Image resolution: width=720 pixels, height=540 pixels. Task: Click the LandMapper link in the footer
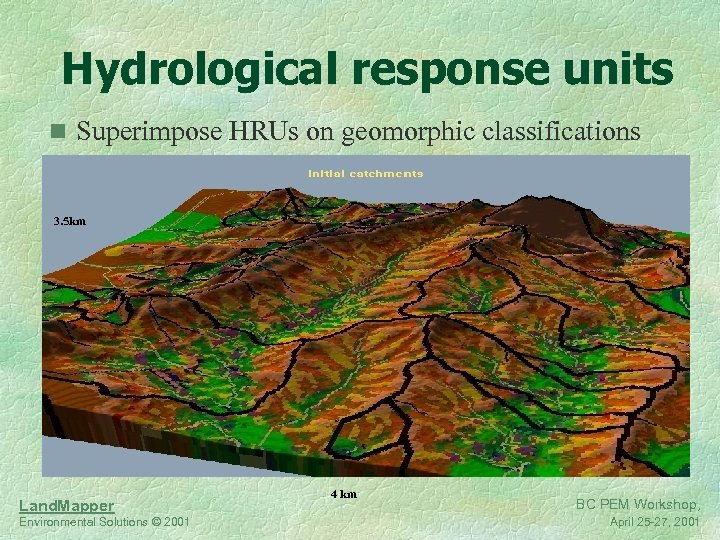(x=67, y=506)
